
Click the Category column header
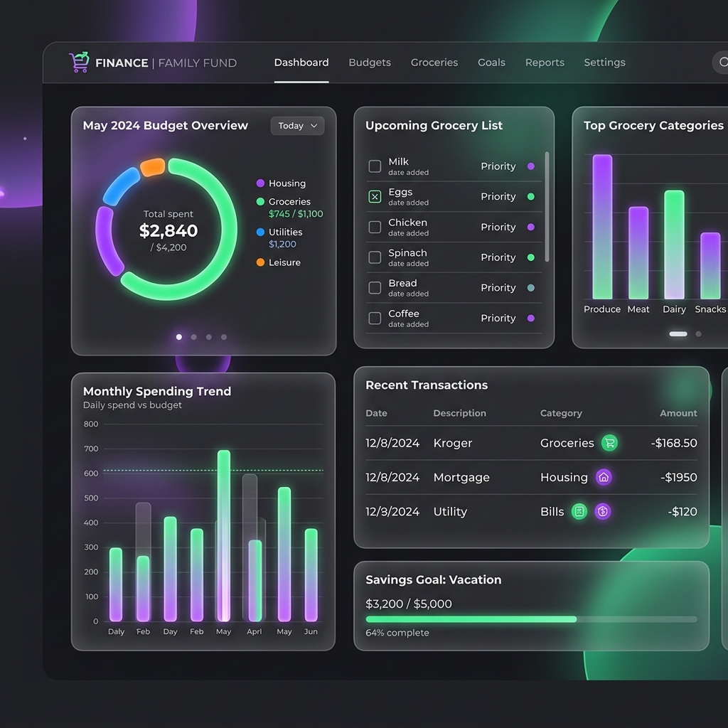pyautogui.click(x=561, y=413)
